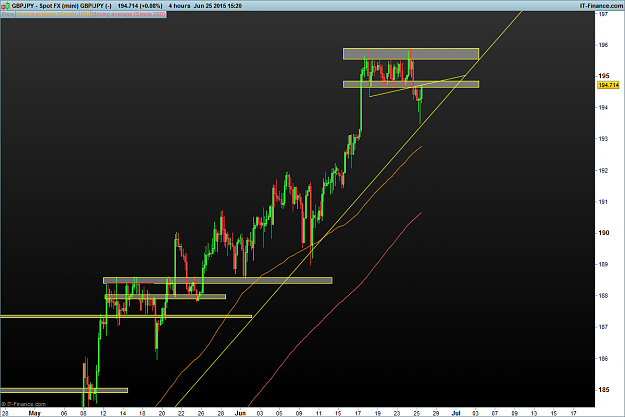Click the 193 price axis label
625x417 pixels.
coord(603,139)
